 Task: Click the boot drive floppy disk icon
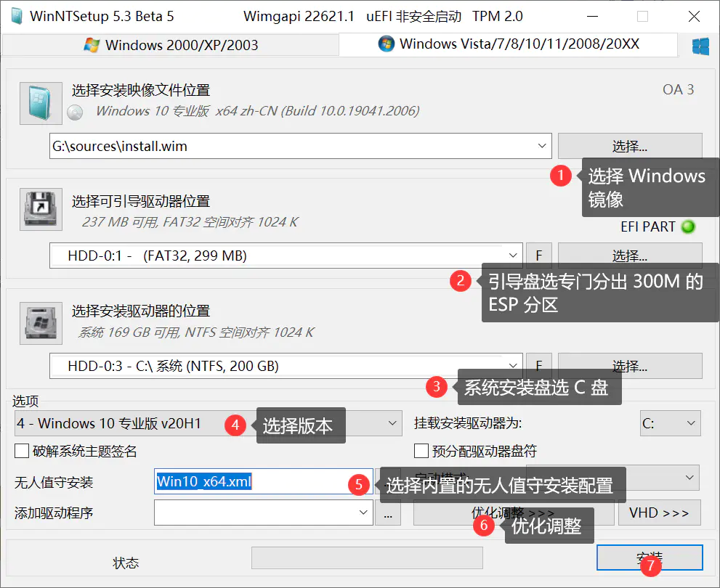click(41, 209)
